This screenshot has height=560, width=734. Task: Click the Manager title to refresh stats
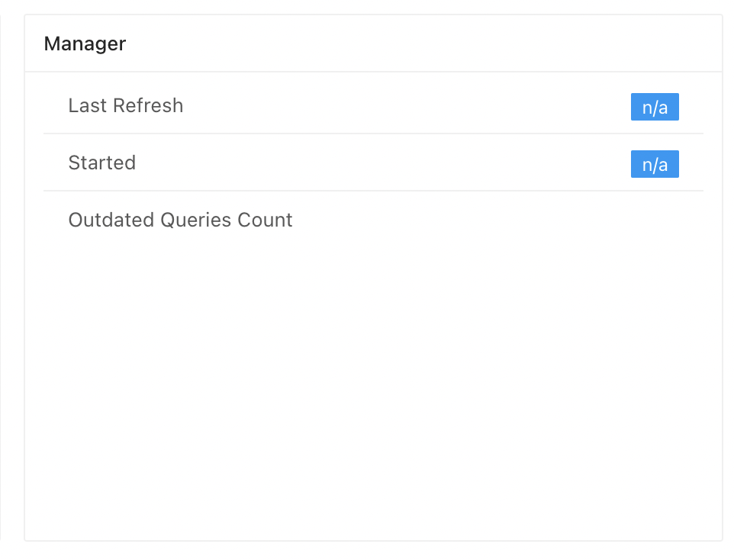click(84, 43)
